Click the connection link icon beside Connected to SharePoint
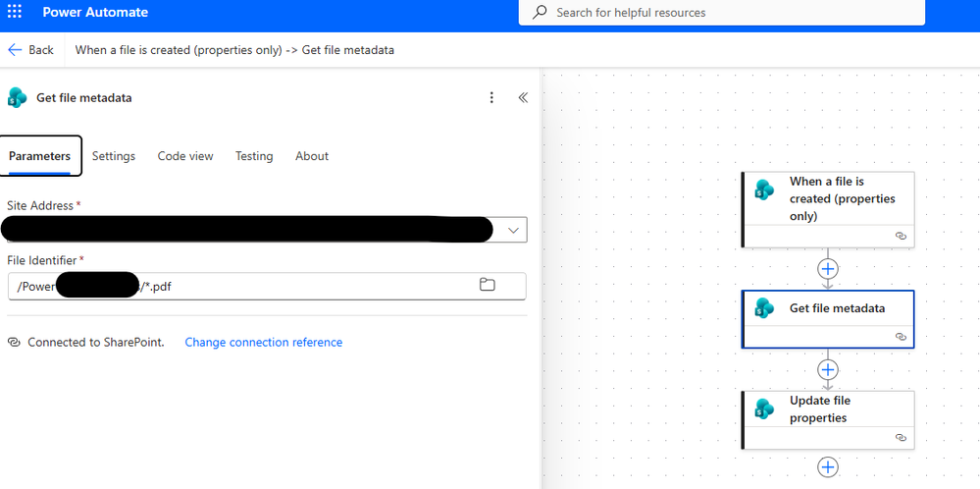This screenshot has width=980, height=489. [x=14, y=342]
